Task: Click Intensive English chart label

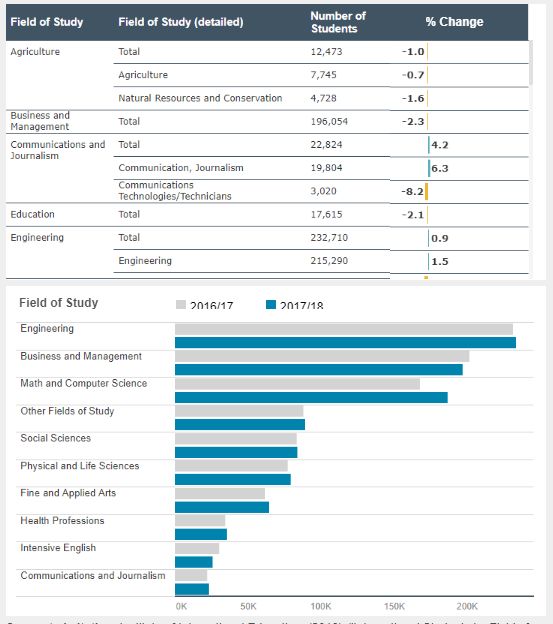Action: pos(58,548)
